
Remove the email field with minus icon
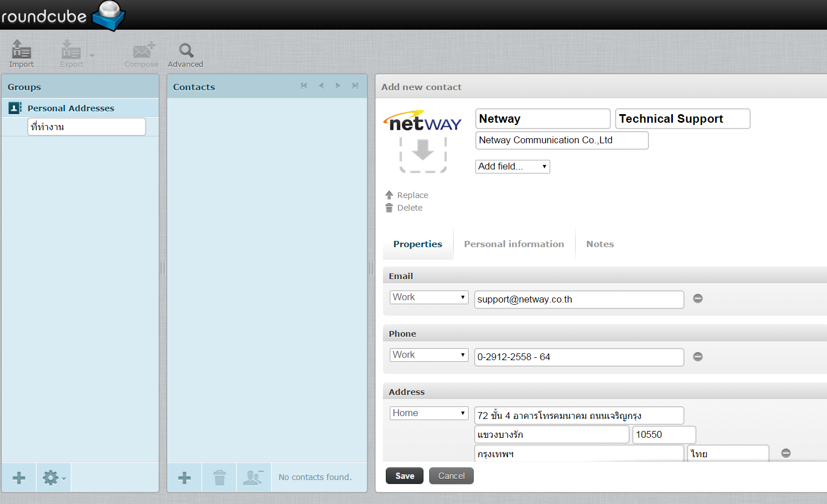tap(697, 299)
